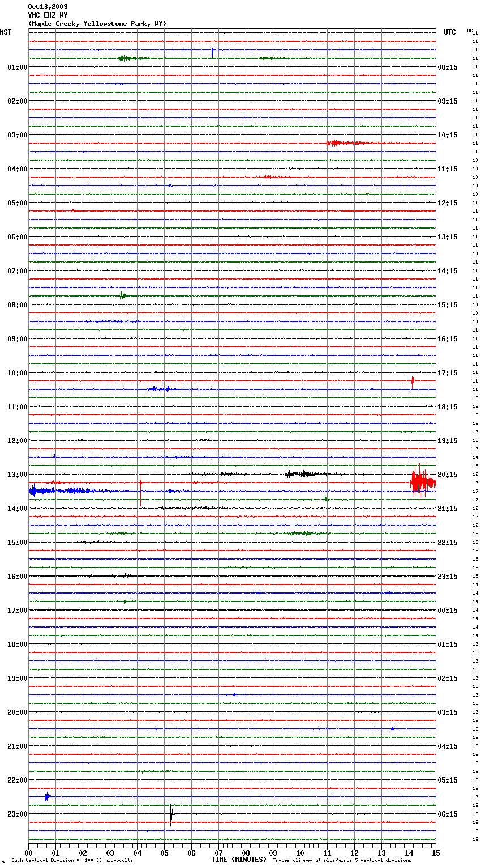Click the 21:15 UTC time label
The image size is (481, 868).
coord(448,509)
